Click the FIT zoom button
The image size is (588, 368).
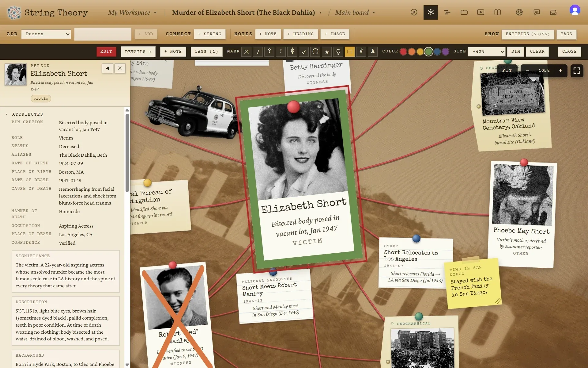tap(507, 71)
